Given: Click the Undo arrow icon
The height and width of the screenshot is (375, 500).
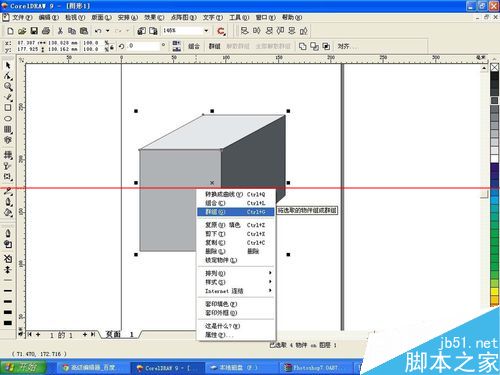Looking at the screenshot, I should click(98, 31).
